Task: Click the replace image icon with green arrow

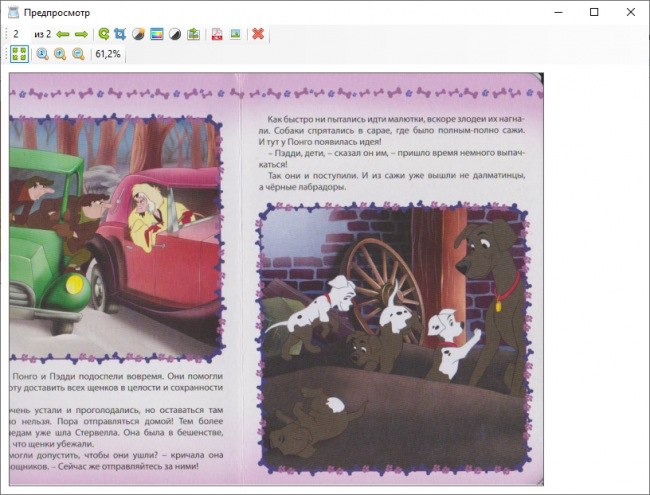Action: pos(193,34)
